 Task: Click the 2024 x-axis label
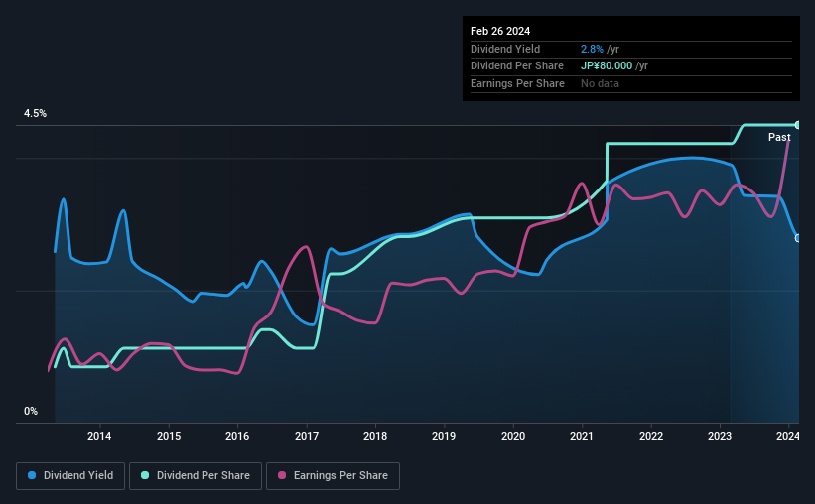788,436
